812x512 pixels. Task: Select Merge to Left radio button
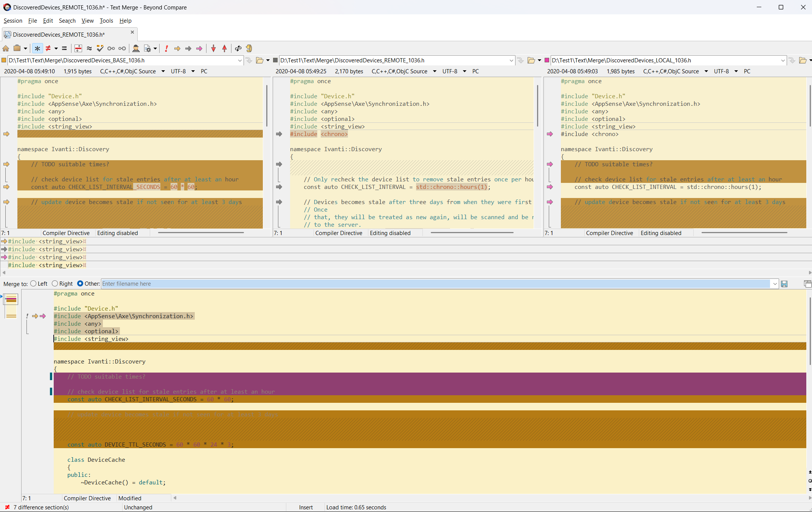[34, 283]
